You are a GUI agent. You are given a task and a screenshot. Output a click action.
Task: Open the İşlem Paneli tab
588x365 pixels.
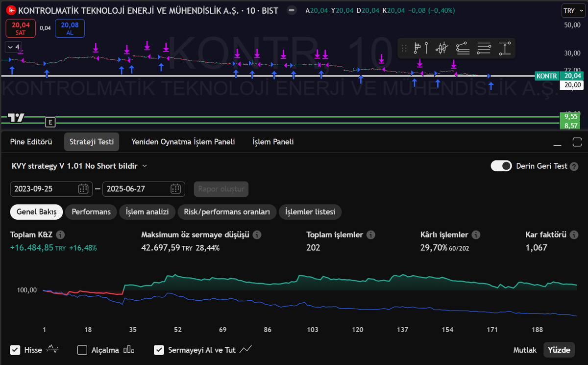pyautogui.click(x=273, y=142)
